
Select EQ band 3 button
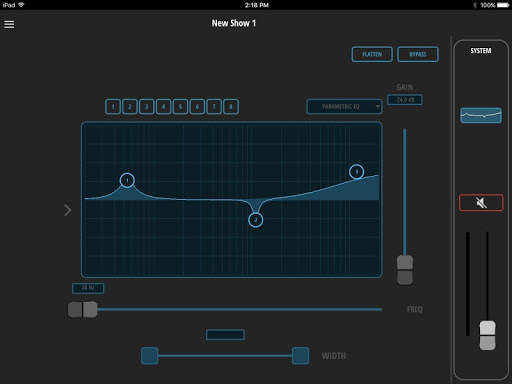click(147, 107)
